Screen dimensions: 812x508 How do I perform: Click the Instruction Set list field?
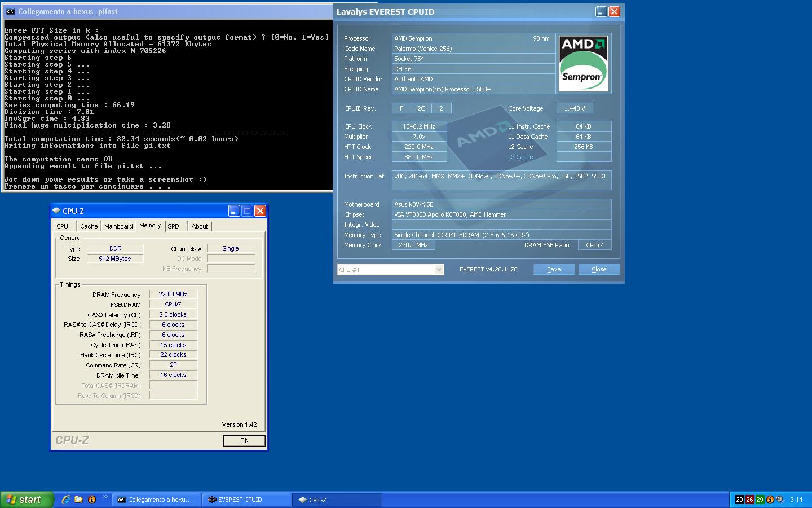pyautogui.click(x=501, y=181)
